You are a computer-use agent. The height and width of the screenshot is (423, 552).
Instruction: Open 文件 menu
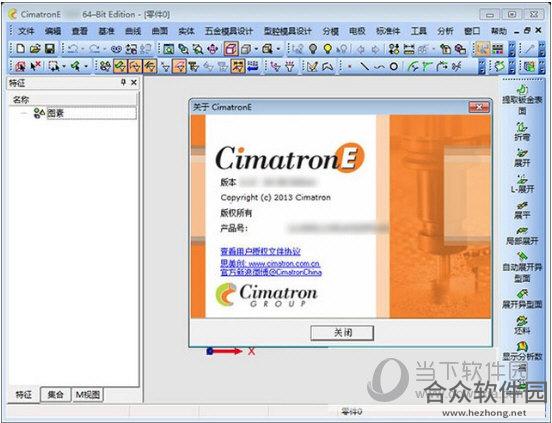click(x=26, y=31)
